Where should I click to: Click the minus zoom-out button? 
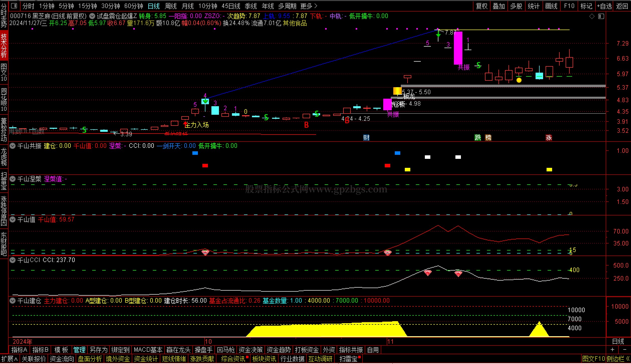[625, 350]
